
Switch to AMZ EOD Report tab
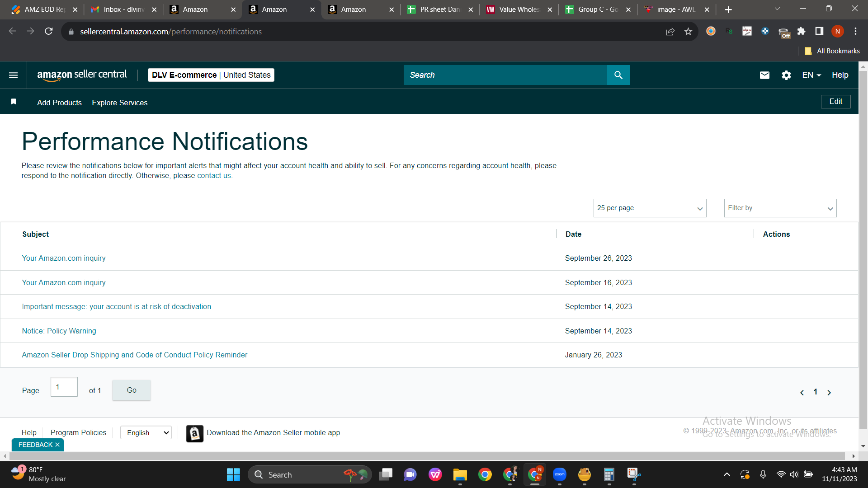(45, 9)
